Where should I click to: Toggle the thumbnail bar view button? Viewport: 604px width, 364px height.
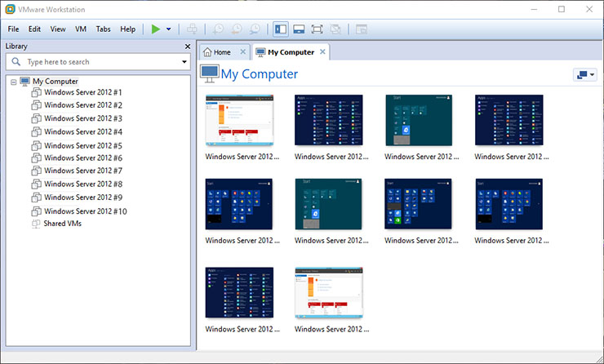(x=300, y=29)
